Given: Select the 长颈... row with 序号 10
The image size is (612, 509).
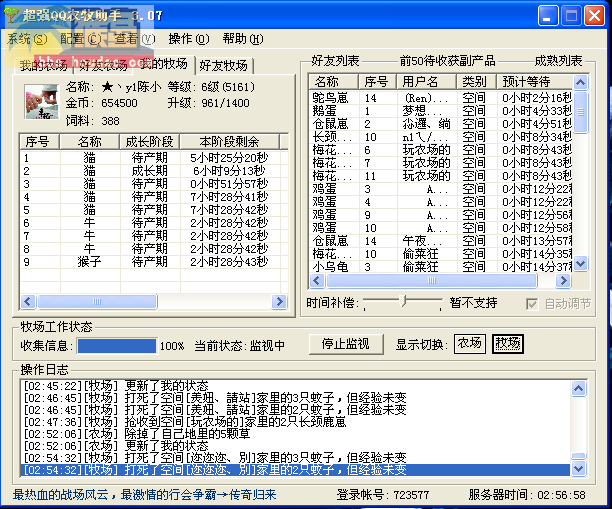Looking at the screenshot, I should pos(441,137).
